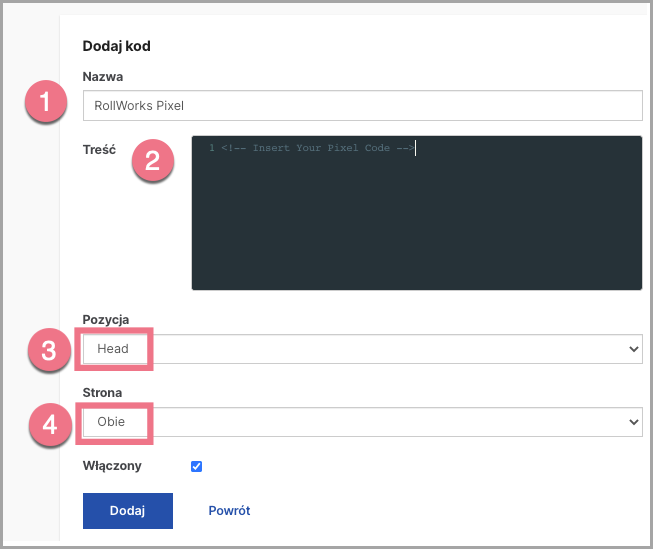Open the Pozycja dropdown arrow
653x549 pixels.
point(634,349)
